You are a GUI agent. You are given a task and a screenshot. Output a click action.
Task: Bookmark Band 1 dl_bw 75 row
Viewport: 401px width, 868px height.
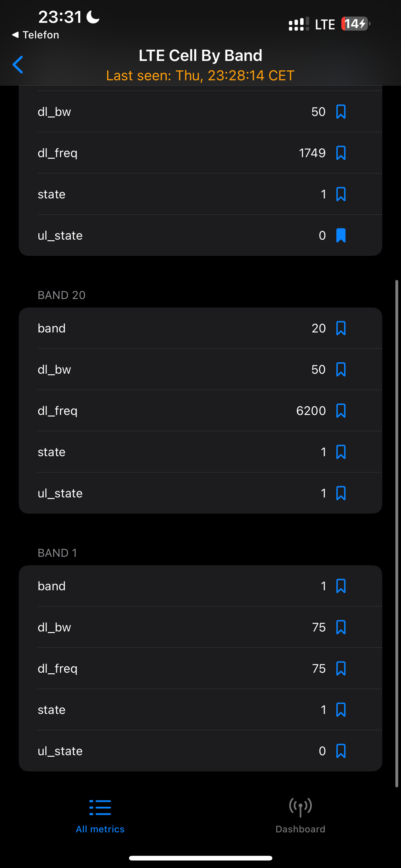pyautogui.click(x=341, y=627)
